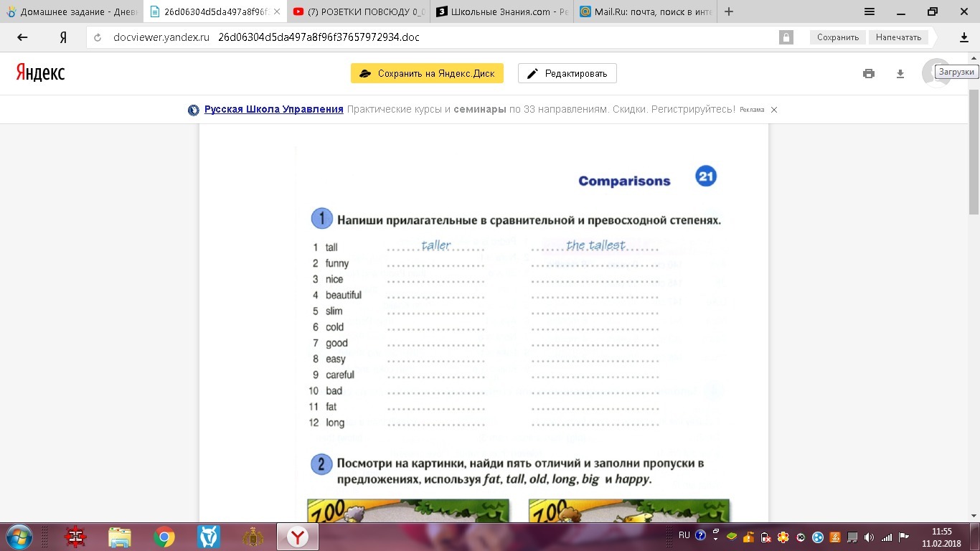Open the Mail.Ru tab
The image size is (980, 551).
644,11
